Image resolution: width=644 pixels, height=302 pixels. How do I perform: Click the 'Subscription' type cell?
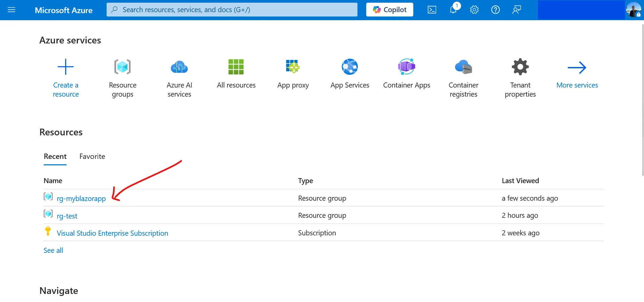[x=317, y=233]
